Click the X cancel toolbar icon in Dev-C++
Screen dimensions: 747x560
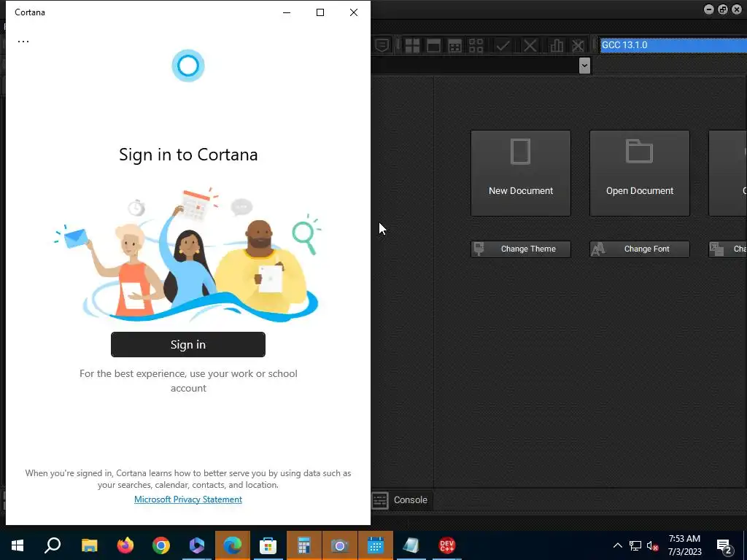(530, 46)
